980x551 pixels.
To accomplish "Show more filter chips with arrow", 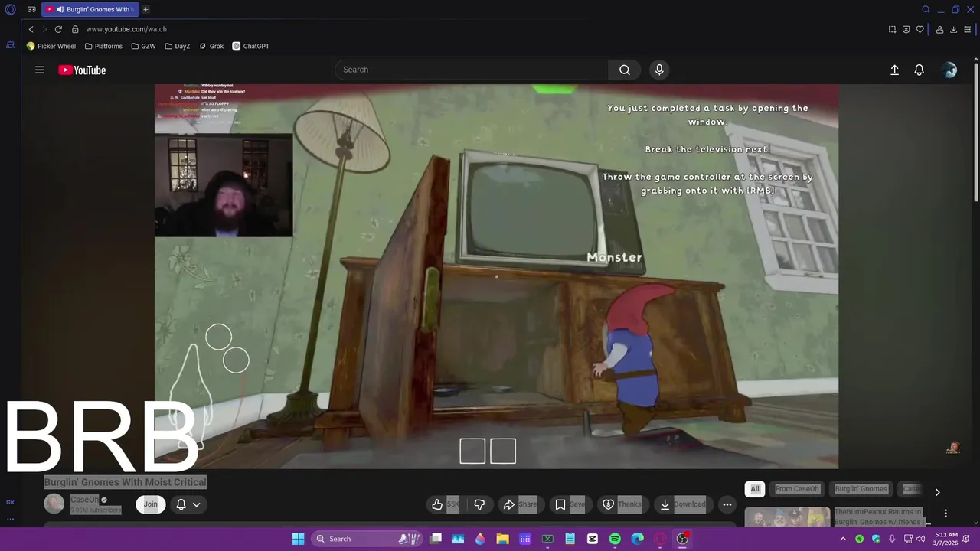I will coord(937,492).
